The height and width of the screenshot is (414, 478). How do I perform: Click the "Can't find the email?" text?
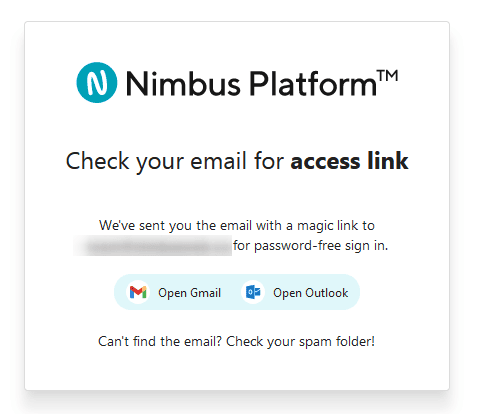pos(160,341)
